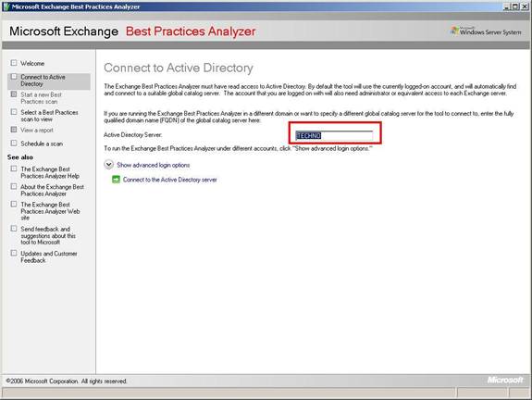Viewport: 532px width, 400px height.
Task: Click the Windows Server System logo
Action: (486, 31)
